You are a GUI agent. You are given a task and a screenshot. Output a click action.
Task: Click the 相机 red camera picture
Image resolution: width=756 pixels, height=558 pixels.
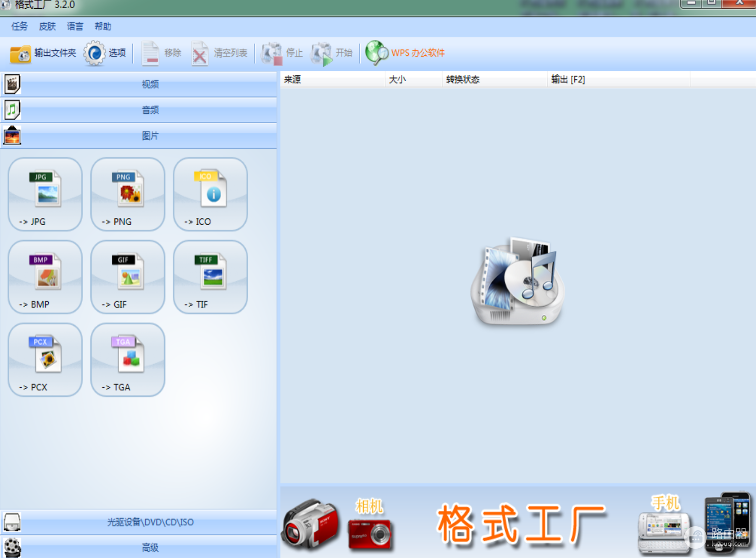coord(369,534)
